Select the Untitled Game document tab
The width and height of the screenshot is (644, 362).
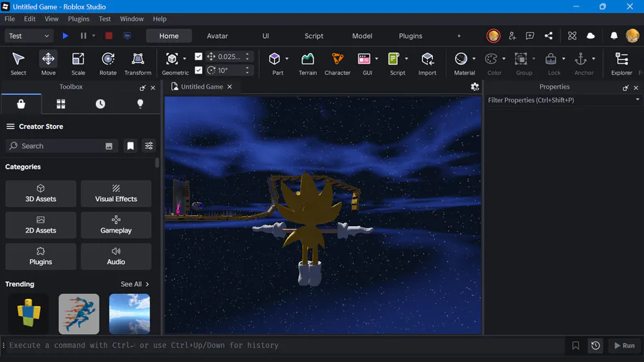(202, 87)
